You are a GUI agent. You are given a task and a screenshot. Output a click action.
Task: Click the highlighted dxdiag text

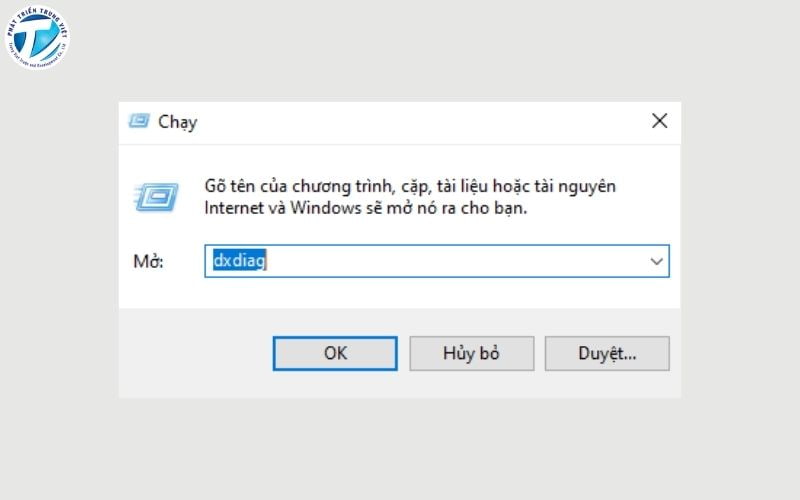238,261
